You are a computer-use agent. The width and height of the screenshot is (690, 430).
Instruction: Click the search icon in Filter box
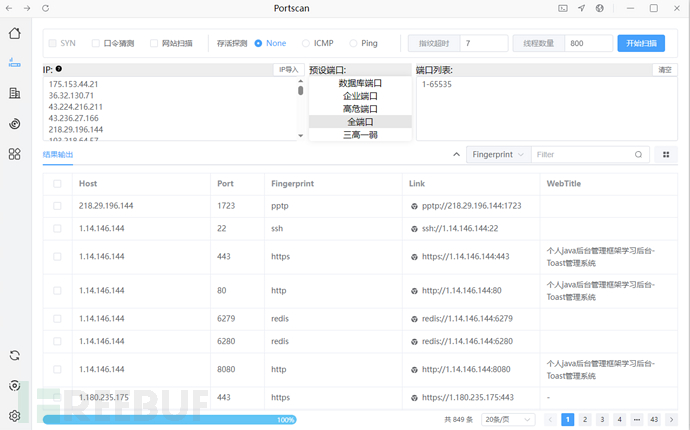(638, 154)
